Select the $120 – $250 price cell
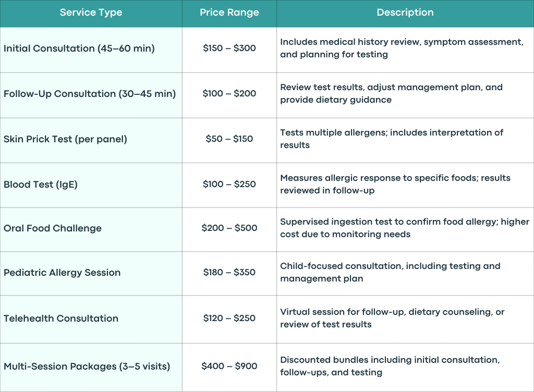 coord(229,319)
